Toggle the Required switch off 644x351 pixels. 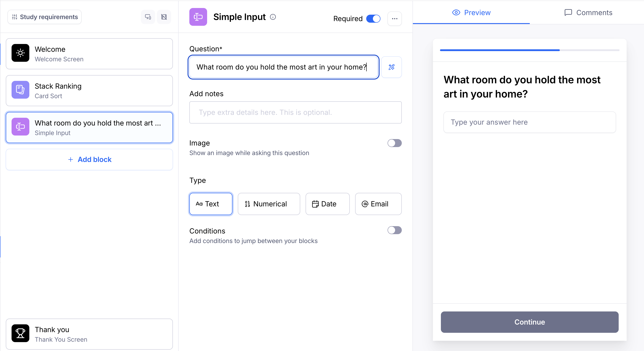[373, 19]
